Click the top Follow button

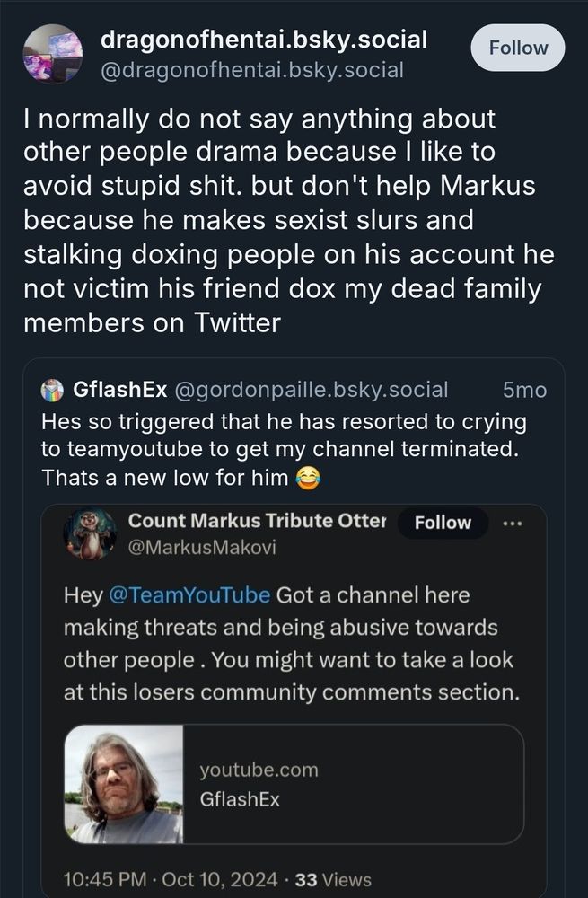point(518,48)
